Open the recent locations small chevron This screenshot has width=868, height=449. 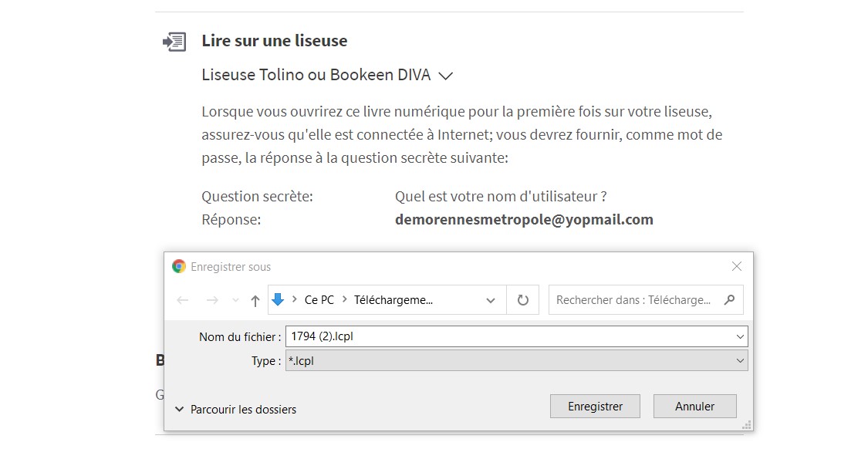tap(235, 301)
